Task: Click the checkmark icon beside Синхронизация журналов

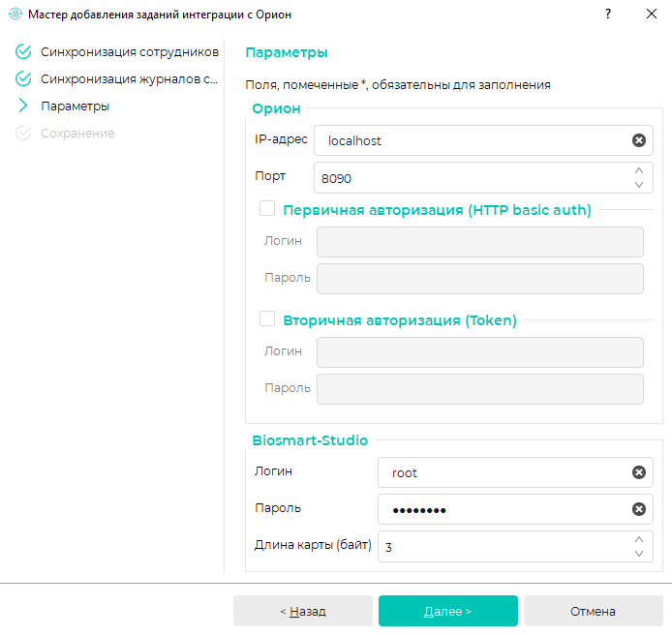Action: coord(23,78)
